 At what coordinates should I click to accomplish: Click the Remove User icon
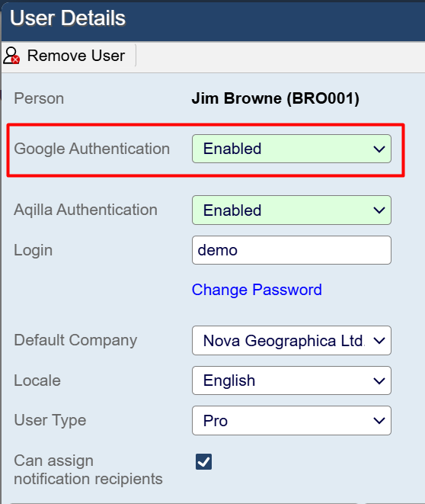[x=11, y=56]
